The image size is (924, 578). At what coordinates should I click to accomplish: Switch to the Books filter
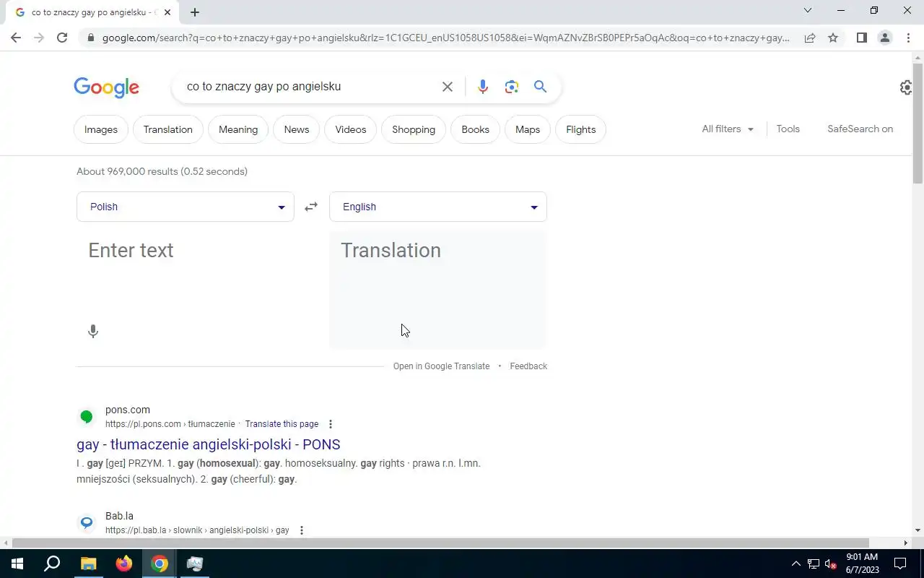pyautogui.click(x=475, y=129)
